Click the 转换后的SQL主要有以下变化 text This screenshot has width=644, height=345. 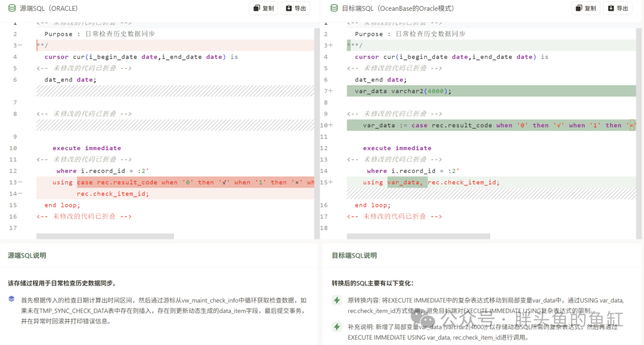pyautogui.click(x=373, y=283)
